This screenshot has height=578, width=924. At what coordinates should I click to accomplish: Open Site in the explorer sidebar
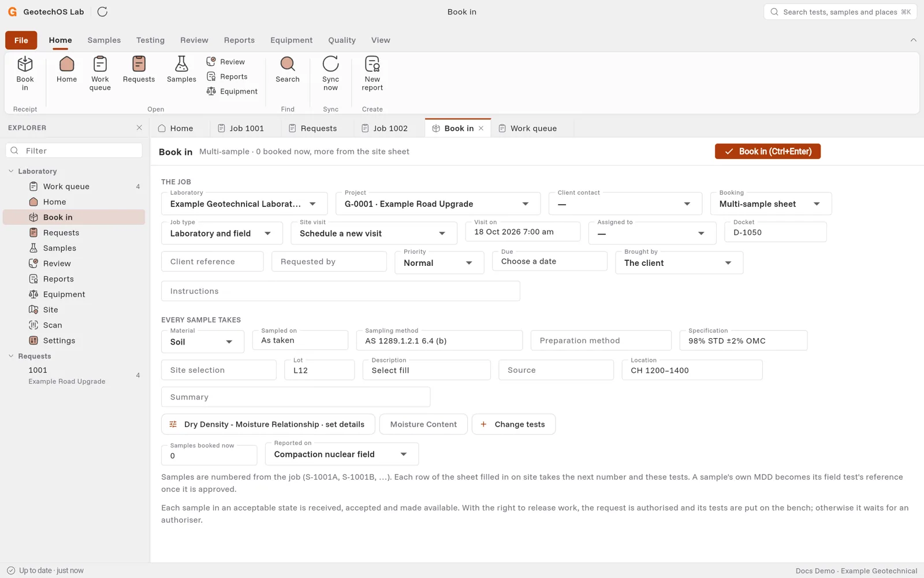(74, 310)
